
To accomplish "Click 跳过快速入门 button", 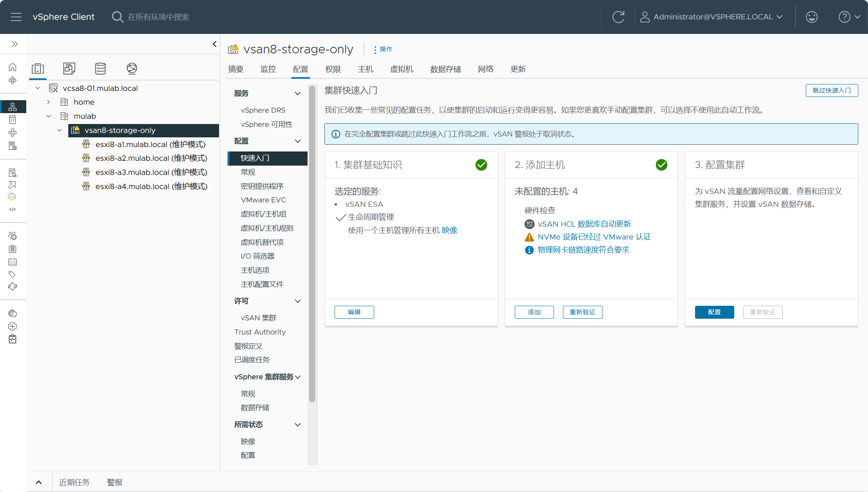I will [832, 90].
